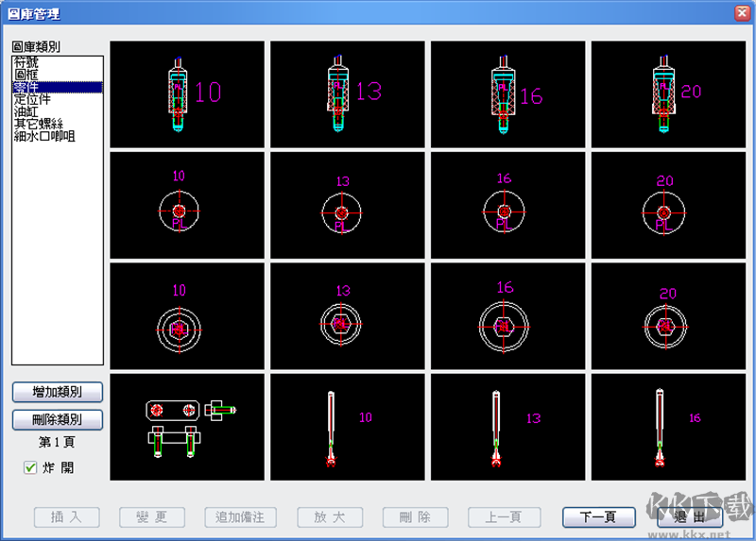Viewport: 756px width, 541px height.
Task: Select 圖框 category in the list
Action: tap(26, 75)
